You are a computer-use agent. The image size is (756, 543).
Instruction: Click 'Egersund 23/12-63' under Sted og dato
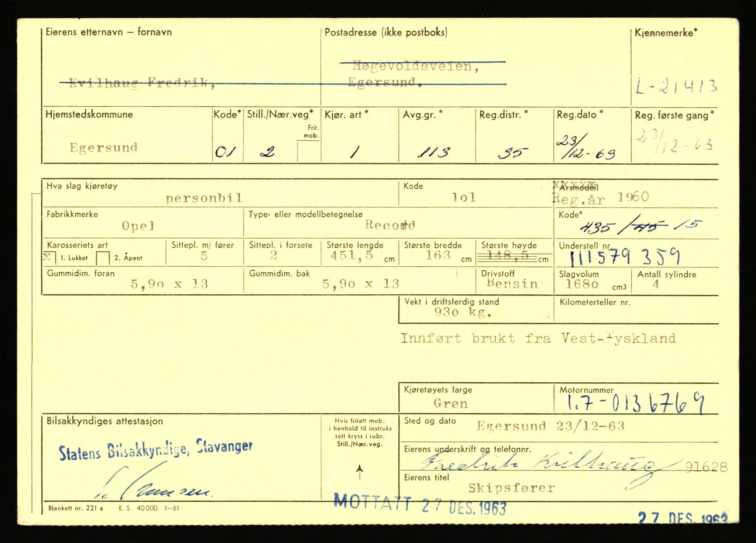pos(550,426)
